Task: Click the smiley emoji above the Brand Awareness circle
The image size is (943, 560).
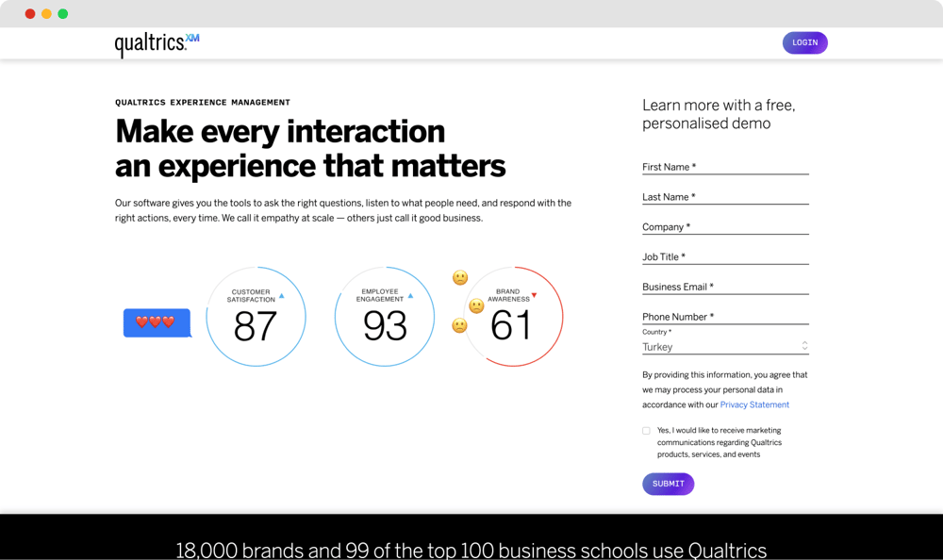Action: click(459, 277)
